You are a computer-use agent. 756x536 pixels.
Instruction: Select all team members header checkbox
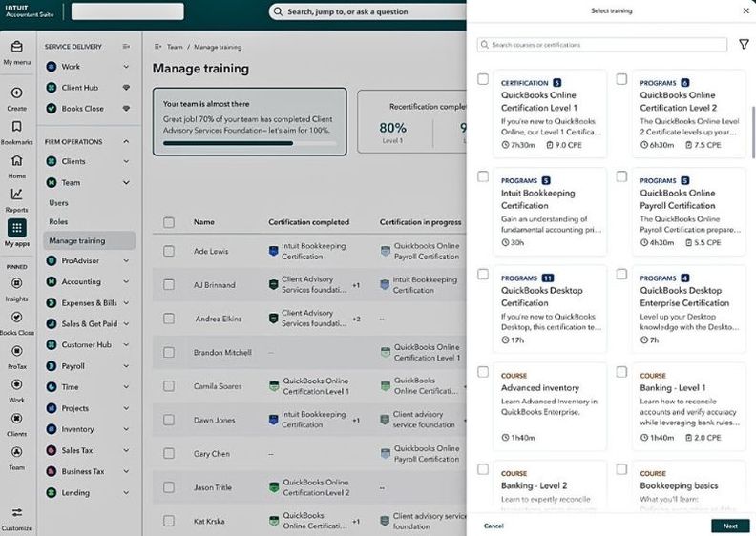[169, 222]
